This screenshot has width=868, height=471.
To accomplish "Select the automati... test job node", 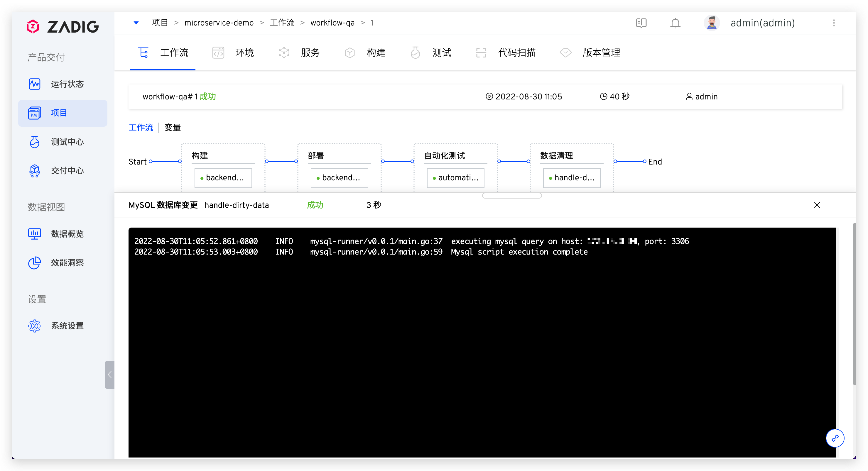I will tap(455, 178).
